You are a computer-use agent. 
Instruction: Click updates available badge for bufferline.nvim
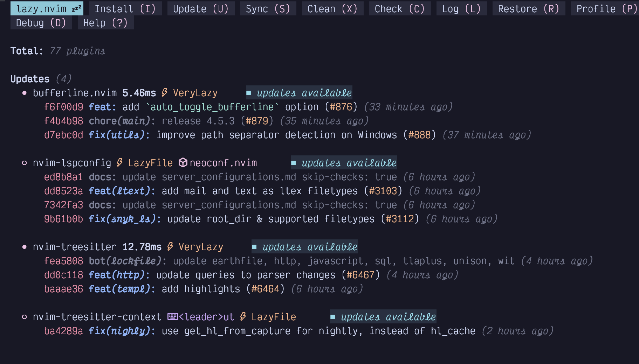point(299,93)
